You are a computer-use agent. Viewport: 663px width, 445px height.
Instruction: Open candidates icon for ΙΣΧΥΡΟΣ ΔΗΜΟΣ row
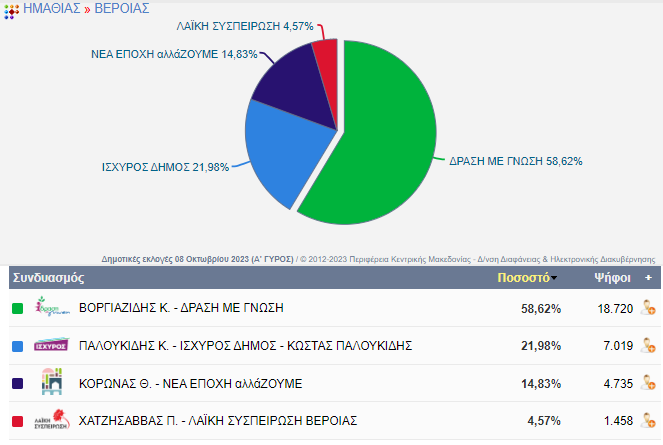tap(648, 346)
